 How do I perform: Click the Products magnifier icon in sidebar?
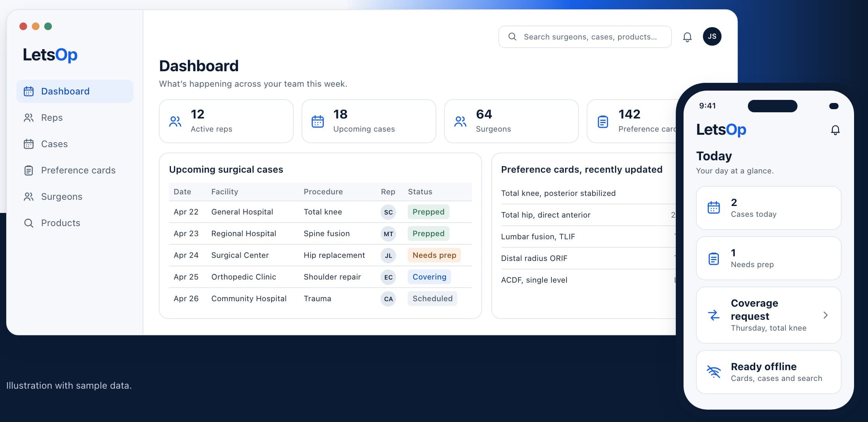(x=29, y=223)
